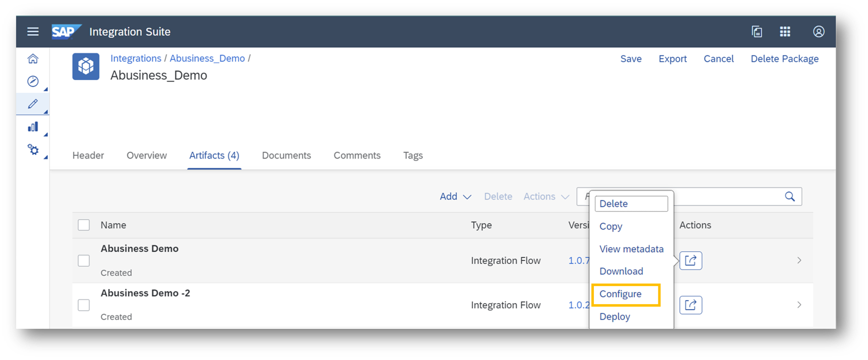
Task: Open the hamburger navigation menu
Action: tap(33, 32)
